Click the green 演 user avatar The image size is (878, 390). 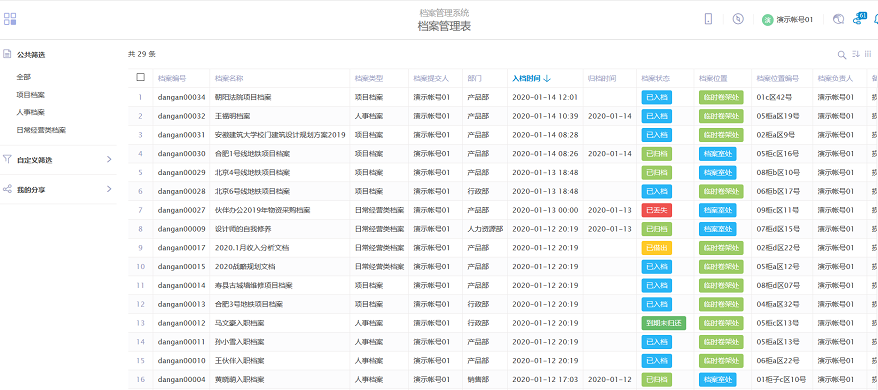767,20
